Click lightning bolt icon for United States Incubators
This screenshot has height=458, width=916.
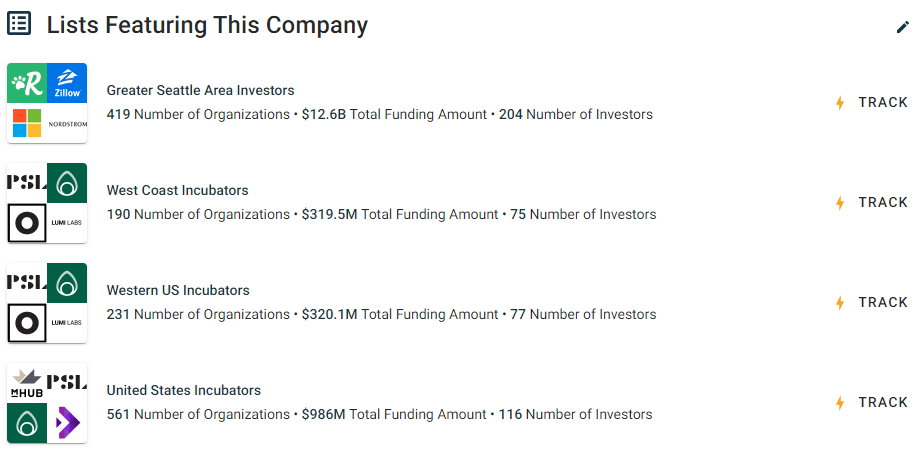[840, 403]
